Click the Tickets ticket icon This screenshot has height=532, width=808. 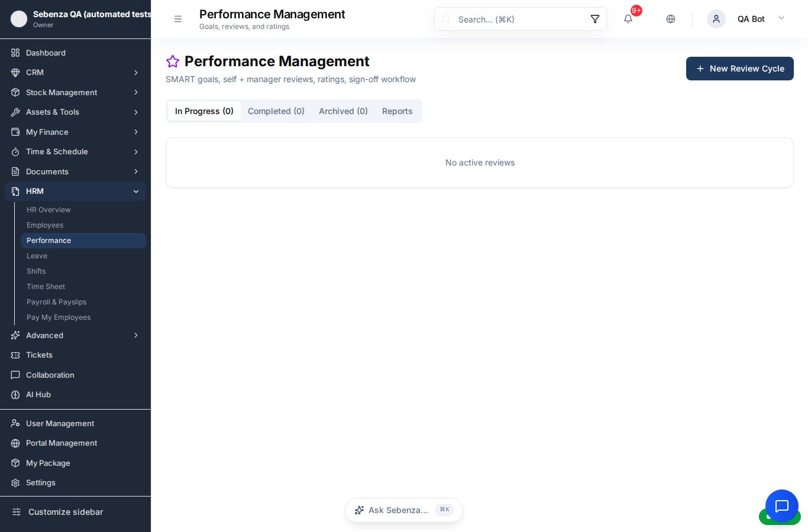point(15,355)
